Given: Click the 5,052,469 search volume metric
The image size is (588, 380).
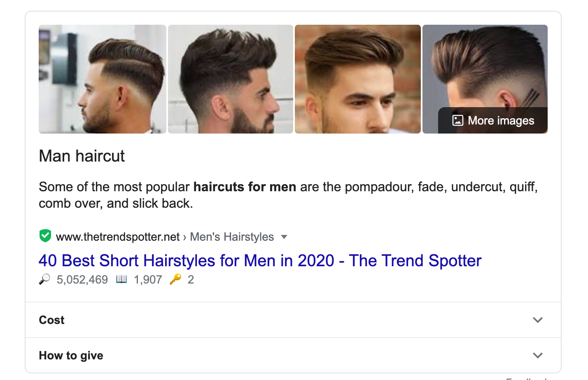Looking at the screenshot, I should (x=82, y=279).
